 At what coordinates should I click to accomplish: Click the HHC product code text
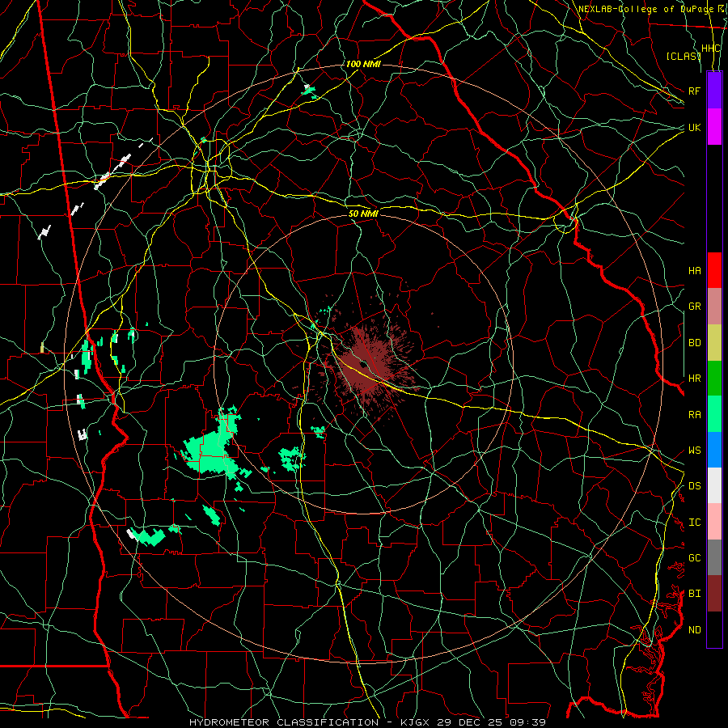(711, 49)
